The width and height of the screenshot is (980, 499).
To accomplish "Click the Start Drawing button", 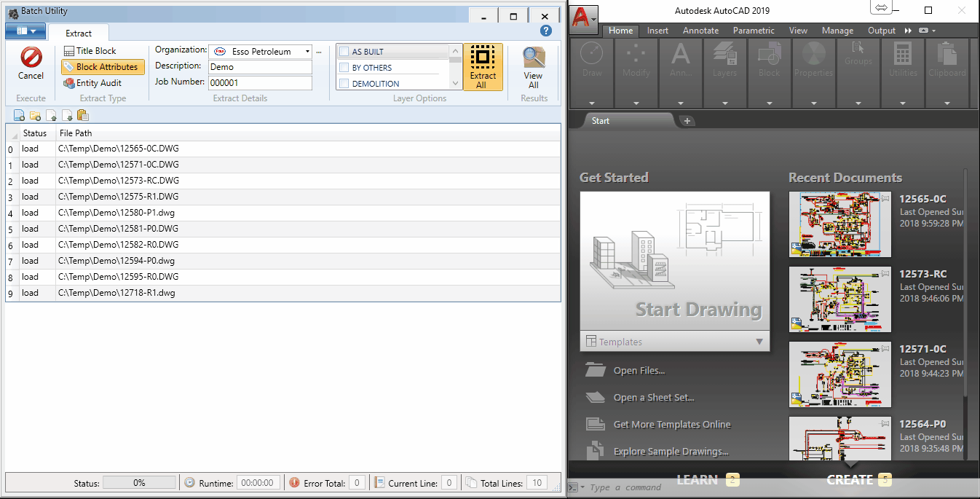I will click(x=674, y=262).
